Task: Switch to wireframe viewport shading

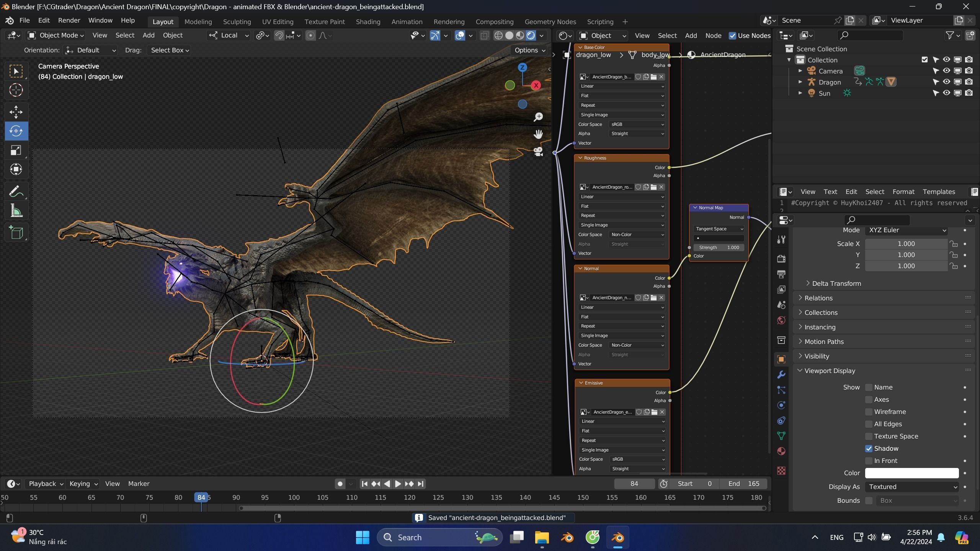Action: [498, 36]
